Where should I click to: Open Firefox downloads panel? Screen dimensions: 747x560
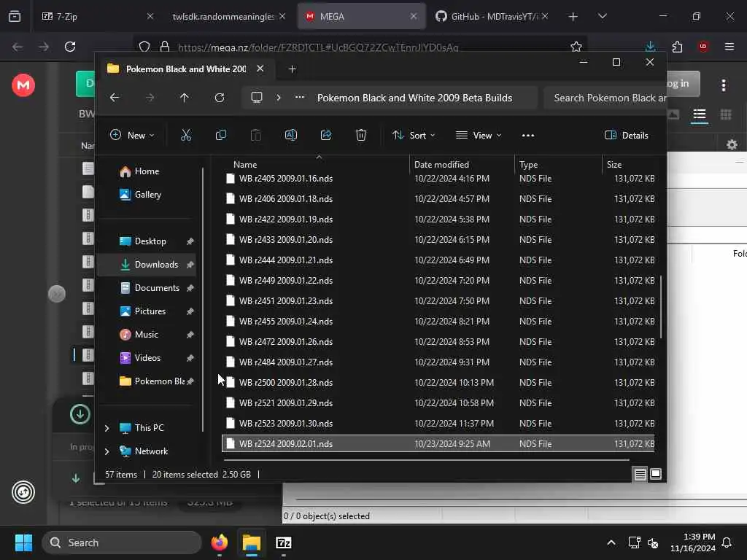[650, 47]
